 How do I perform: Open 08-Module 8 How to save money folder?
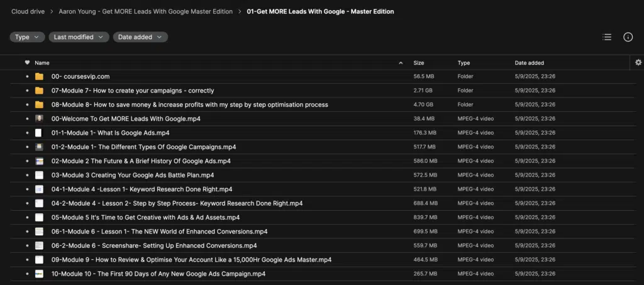click(190, 104)
